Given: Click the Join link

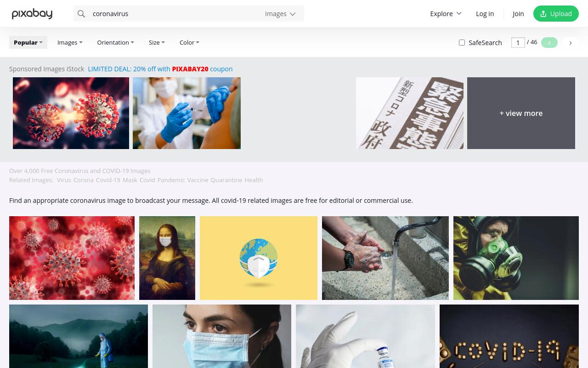Looking at the screenshot, I should [518, 14].
